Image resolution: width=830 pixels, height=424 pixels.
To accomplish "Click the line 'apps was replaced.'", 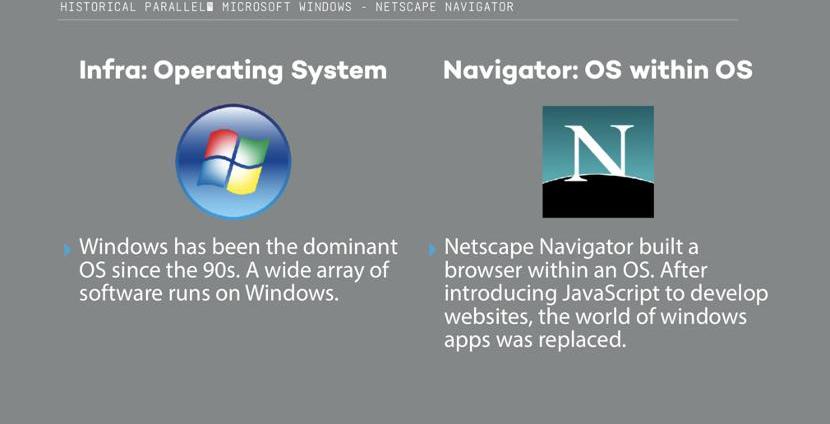I will pyautogui.click(x=535, y=340).
